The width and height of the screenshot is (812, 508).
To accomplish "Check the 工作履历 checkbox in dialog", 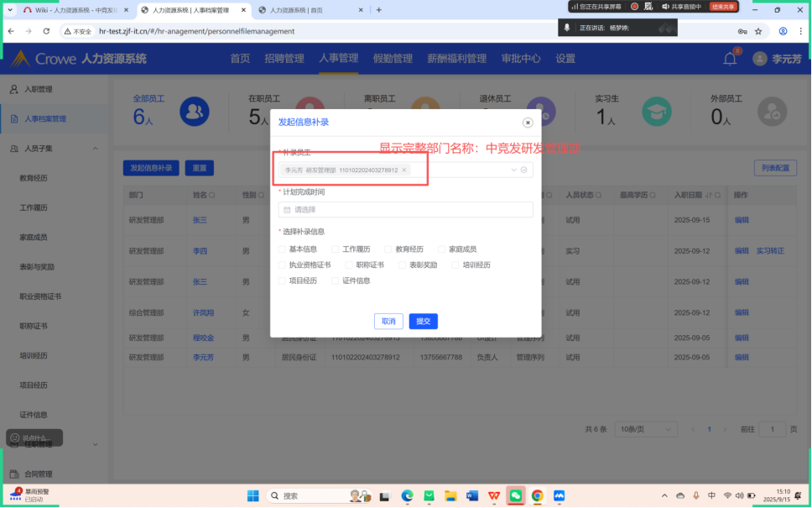I will (x=335, y=249).
